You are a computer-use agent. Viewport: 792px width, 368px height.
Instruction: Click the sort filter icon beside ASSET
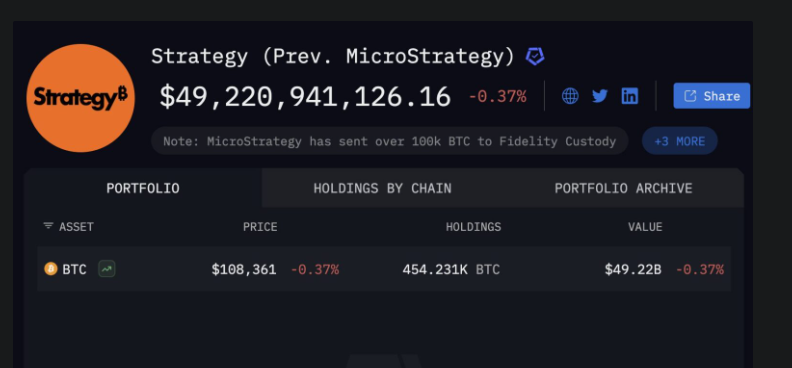coord(48,226)
